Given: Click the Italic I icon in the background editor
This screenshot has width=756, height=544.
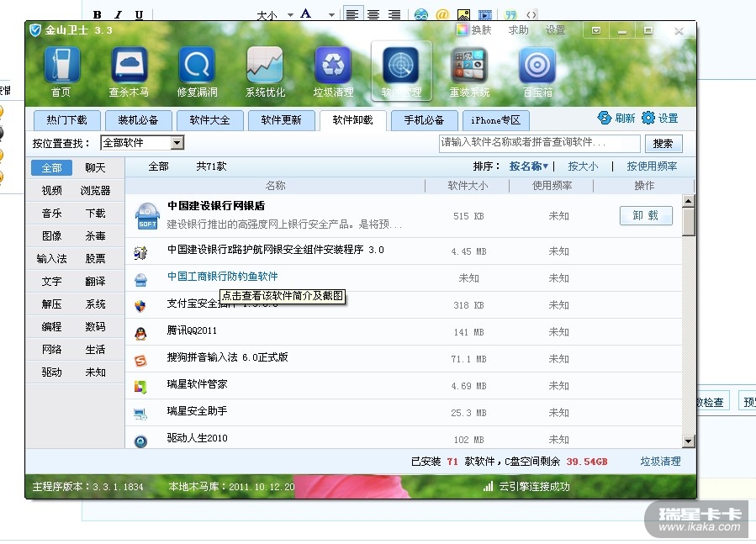Looking at the screenshot, I should [x=118, y=14].
